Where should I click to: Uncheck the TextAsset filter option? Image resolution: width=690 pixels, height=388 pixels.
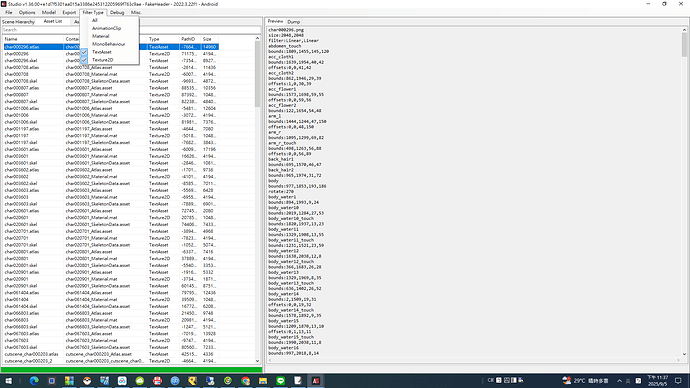[x=102, y=52]
